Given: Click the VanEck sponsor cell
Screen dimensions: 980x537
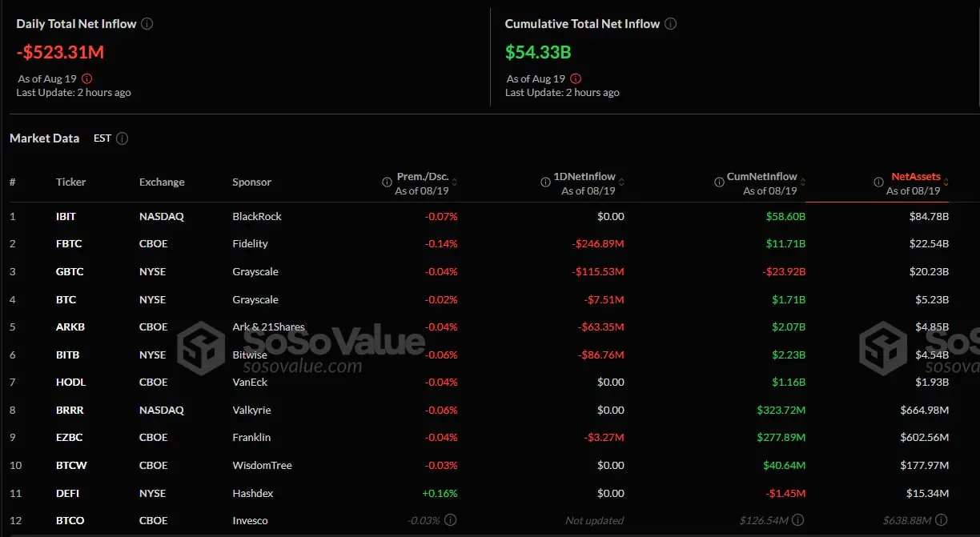Looking at the screenshot, I should coord(250,383).
